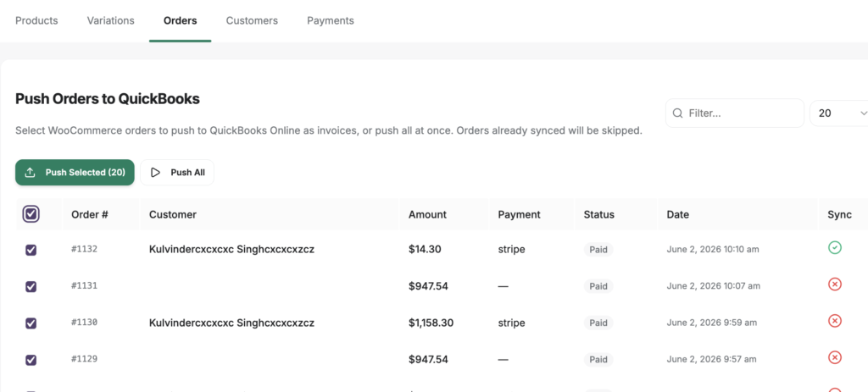Image resolution: width=868 pixels, height=392 pixels.
Task: Click order number #1132
Action: 84,250
